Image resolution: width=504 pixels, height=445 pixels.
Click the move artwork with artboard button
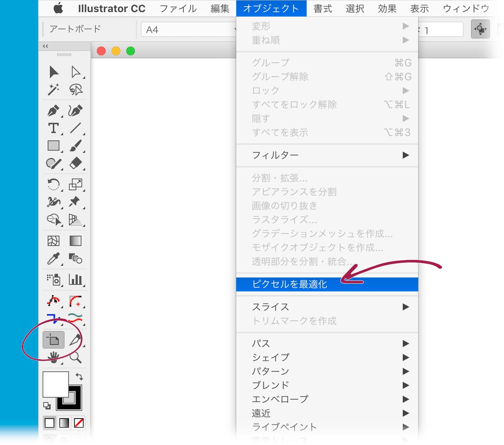click(480, 29)
